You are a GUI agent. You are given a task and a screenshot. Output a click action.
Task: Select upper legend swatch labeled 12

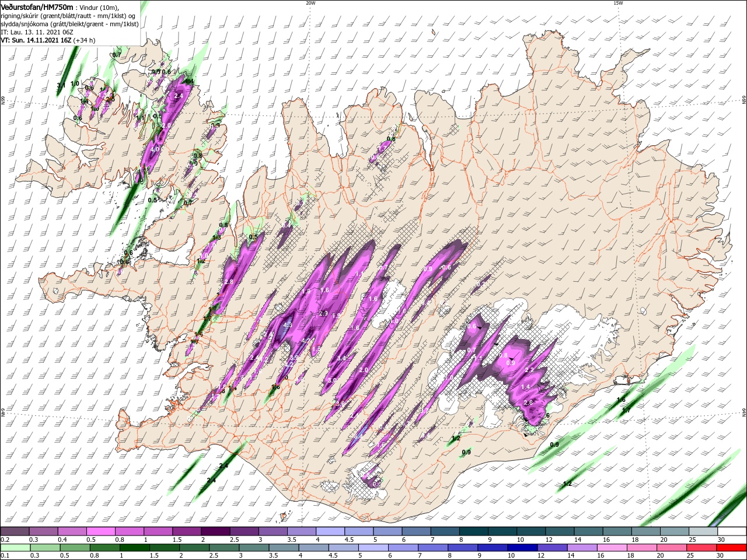(559, 531)
